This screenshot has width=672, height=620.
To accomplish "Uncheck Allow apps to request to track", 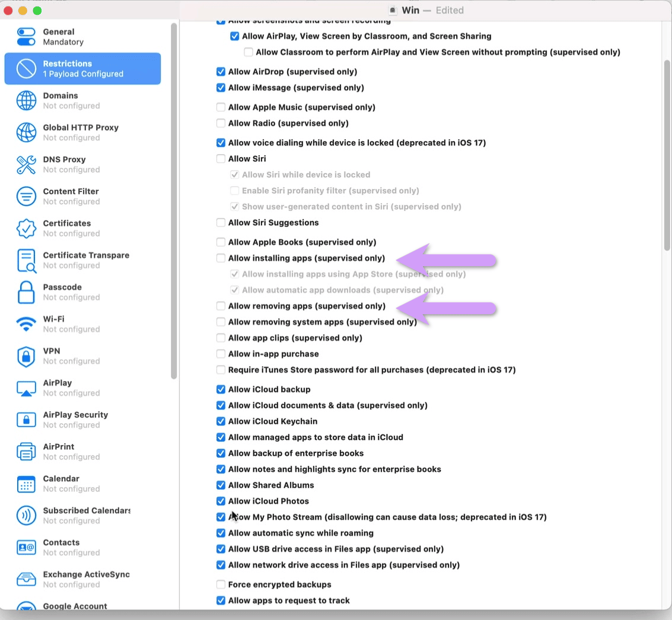I will (x=221, y=600).
